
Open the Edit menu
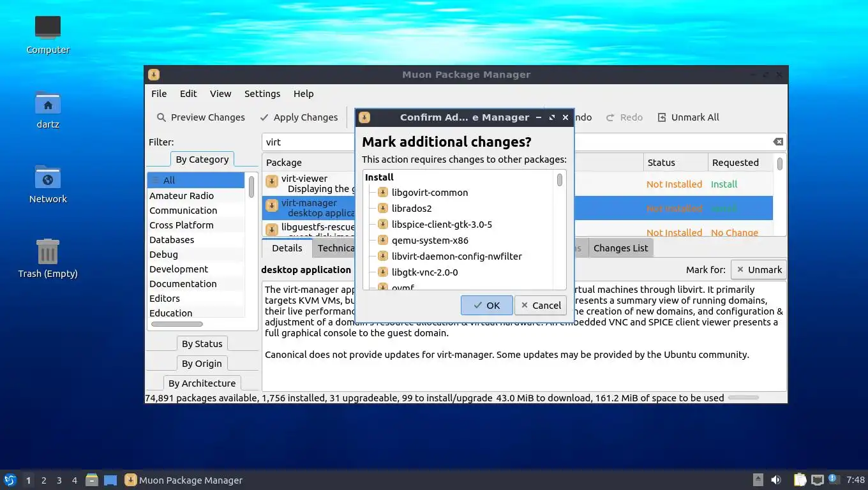click(x=188, y=94)
